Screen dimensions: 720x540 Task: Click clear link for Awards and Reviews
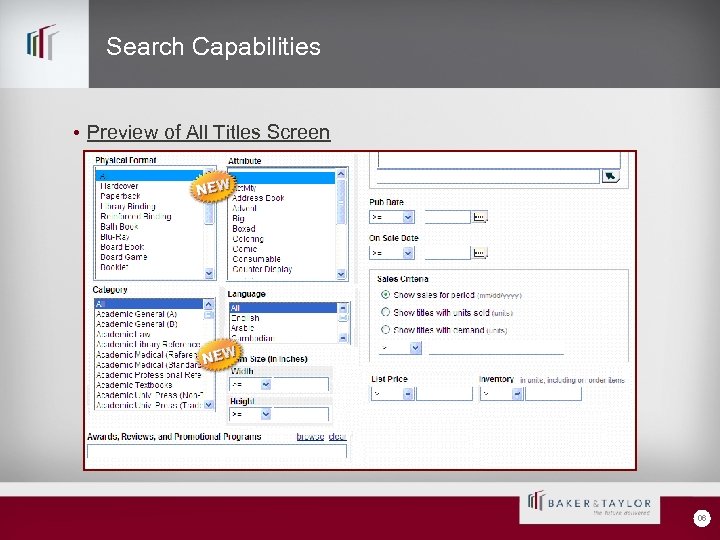338,437
